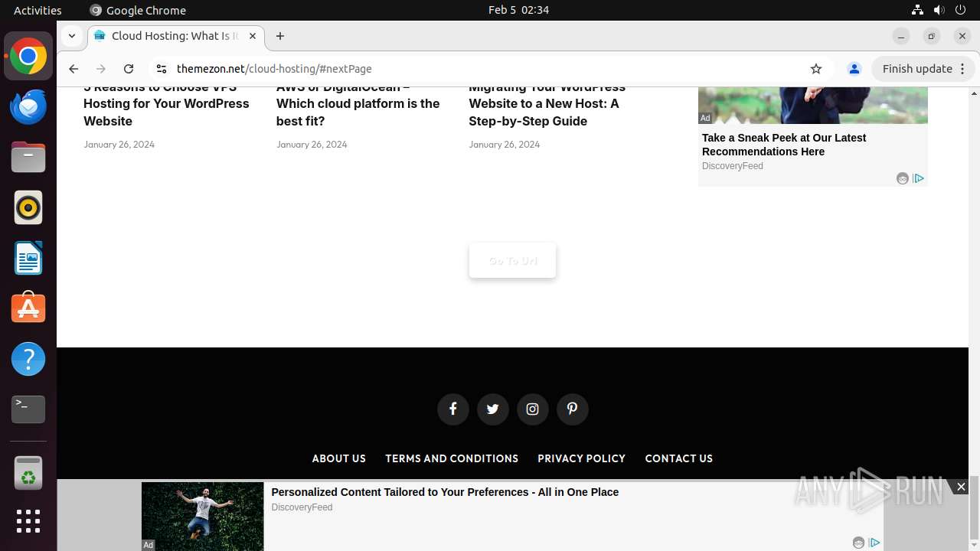This screenshot has width=980, height=551.
Task: Open the Instagram social icon in footer
Action: pyautogui.click(x=532, y=409)
